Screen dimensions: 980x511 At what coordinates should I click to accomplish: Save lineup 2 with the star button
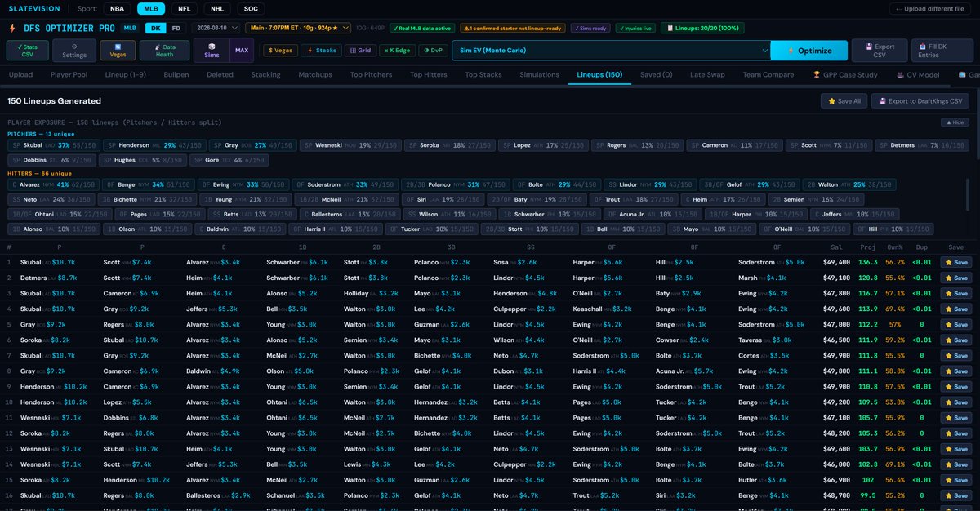tap(956, 278)
